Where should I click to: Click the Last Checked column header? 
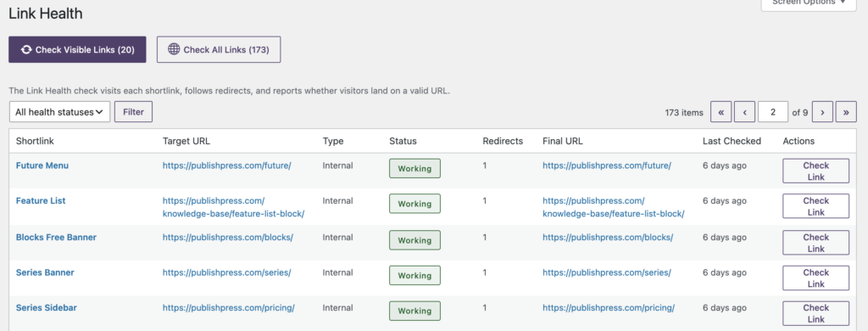tap(732, 141)
